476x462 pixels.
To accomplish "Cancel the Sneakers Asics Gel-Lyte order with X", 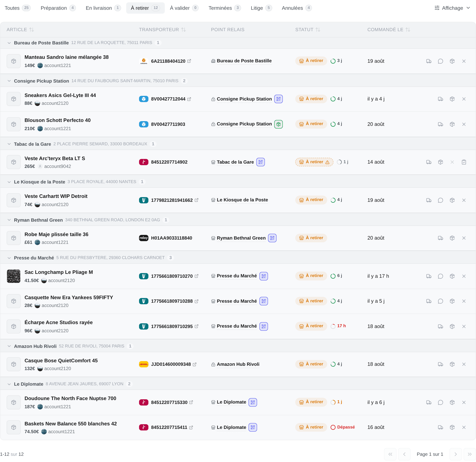I will pos(464,99).
